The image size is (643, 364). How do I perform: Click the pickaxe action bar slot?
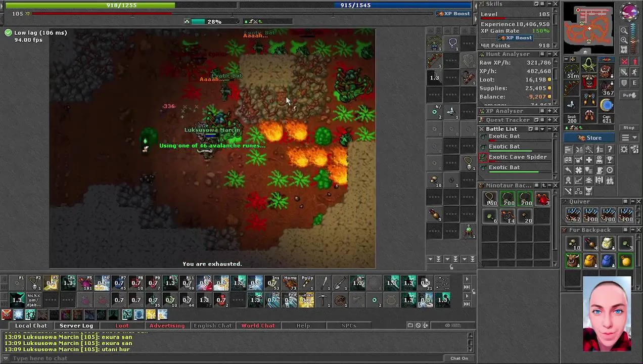tap(324, 300)
